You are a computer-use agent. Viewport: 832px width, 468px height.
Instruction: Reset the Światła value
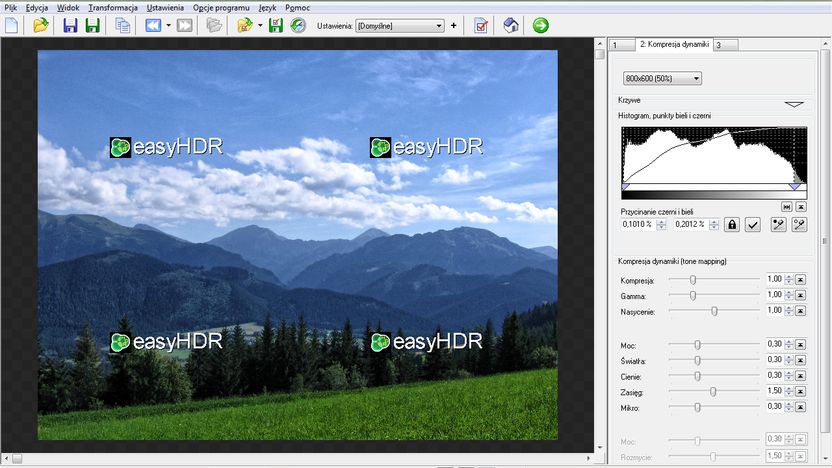(x=801, y=360)
